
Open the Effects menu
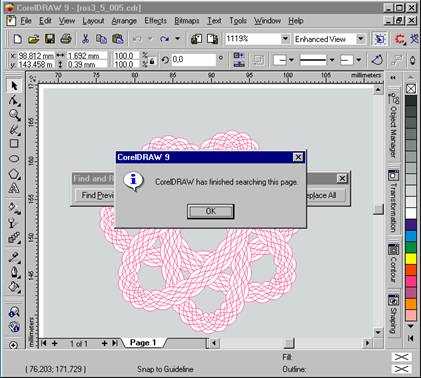pos(155,21)
